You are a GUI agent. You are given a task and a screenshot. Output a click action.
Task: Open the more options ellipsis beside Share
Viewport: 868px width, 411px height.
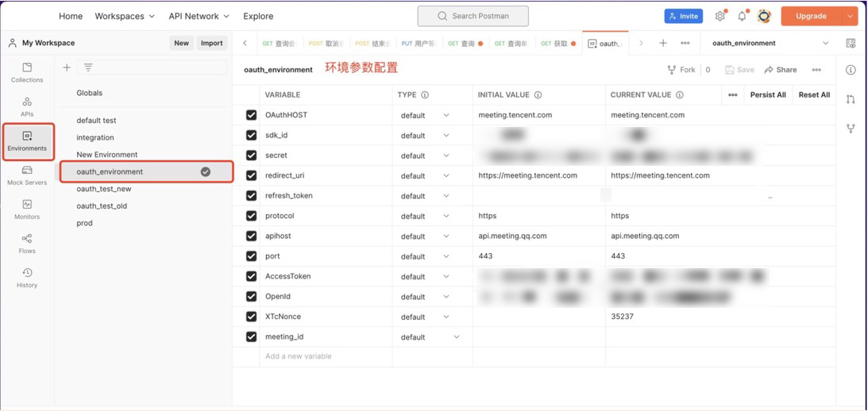pos(816,70)
